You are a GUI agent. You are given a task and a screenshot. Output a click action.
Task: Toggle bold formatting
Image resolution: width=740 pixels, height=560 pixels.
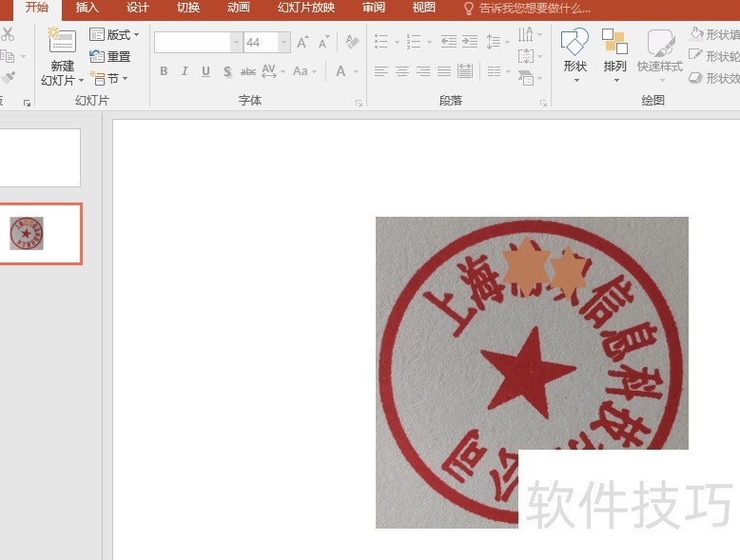coord(164,71)
